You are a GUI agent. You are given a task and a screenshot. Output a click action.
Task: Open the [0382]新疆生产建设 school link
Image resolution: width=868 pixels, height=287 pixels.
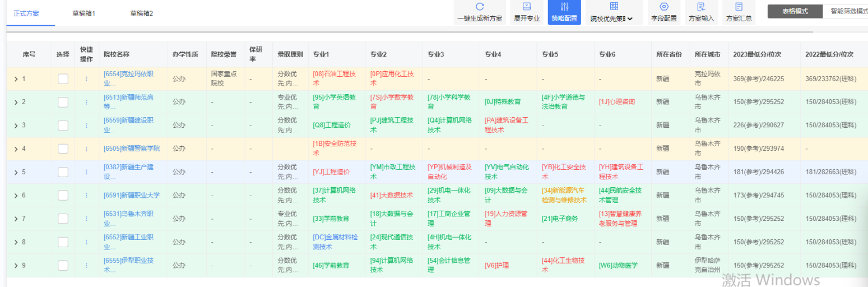click(x=129, y=172)
